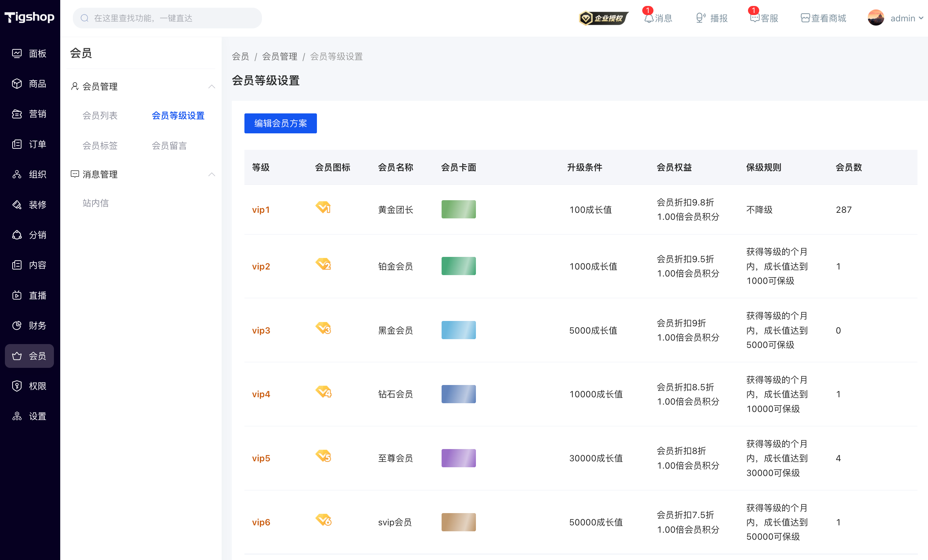Open the 营销 marketing sidebar icon
The image size is (928, 560).
point(17,114)
